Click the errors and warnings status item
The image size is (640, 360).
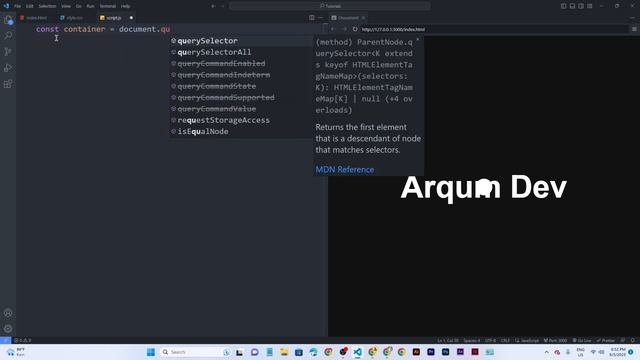[x=22, y=340]
